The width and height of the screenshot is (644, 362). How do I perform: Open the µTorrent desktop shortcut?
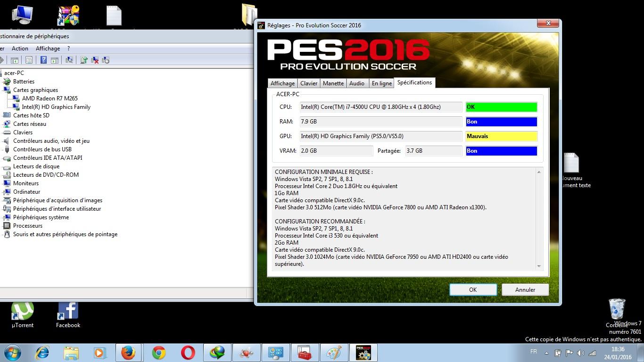point(23,314)
